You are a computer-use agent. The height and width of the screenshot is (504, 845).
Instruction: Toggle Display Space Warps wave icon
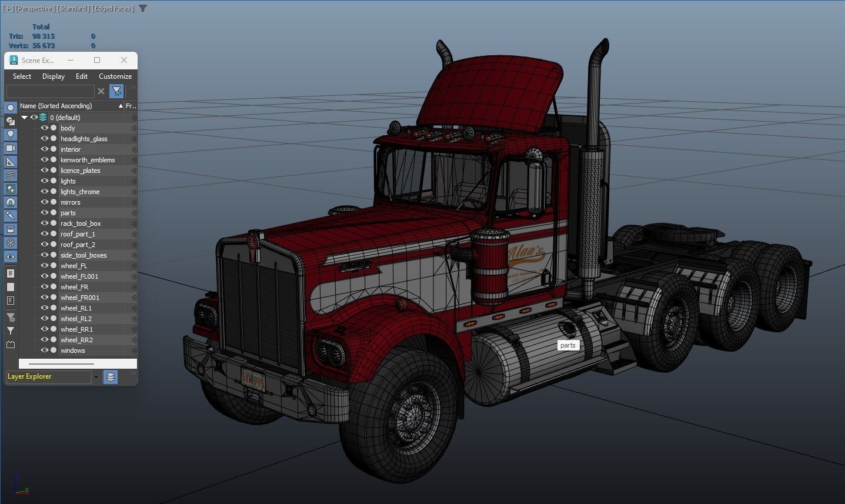click(11, 175)
